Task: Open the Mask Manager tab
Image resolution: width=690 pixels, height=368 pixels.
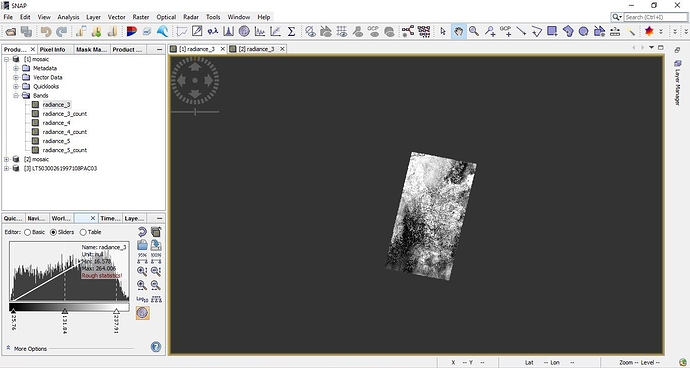Action: click(92, 49)
